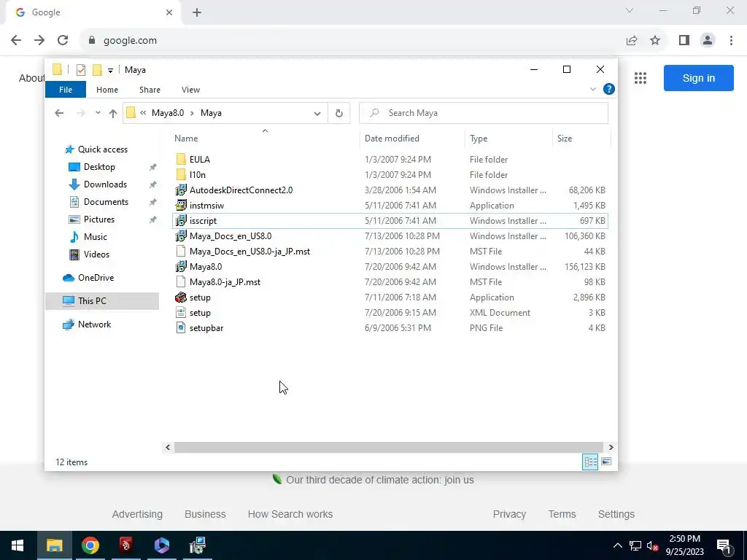The width and height of the screenshot is (747, 560).
Task: Select Downloads in navigation pane
Action: pos(105,184)
